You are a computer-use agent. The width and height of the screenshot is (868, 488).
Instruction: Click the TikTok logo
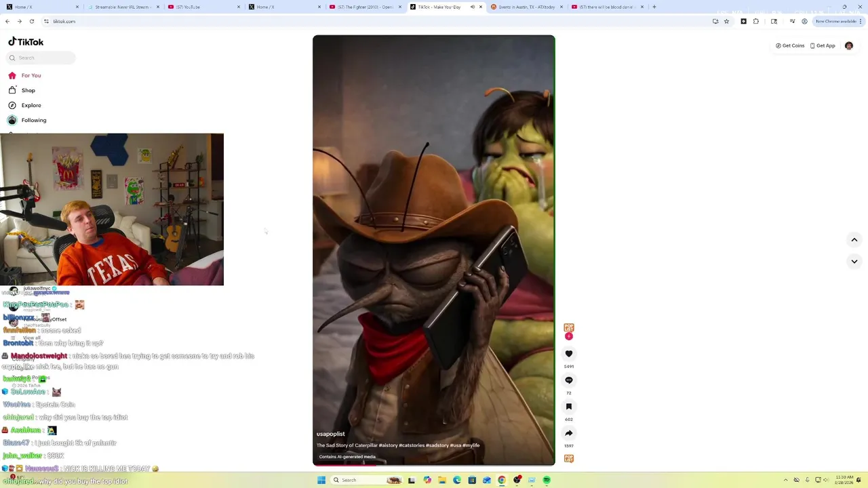coord(26,42)
